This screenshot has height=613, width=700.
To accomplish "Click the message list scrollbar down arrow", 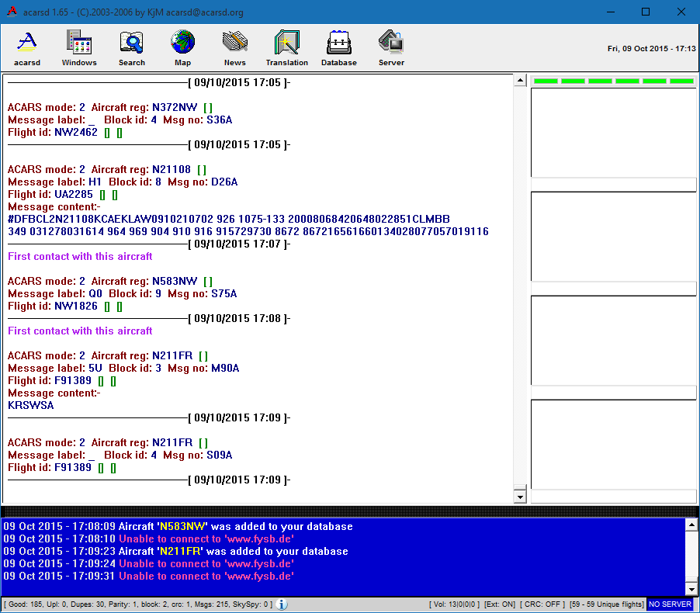I will click(519, 495).
